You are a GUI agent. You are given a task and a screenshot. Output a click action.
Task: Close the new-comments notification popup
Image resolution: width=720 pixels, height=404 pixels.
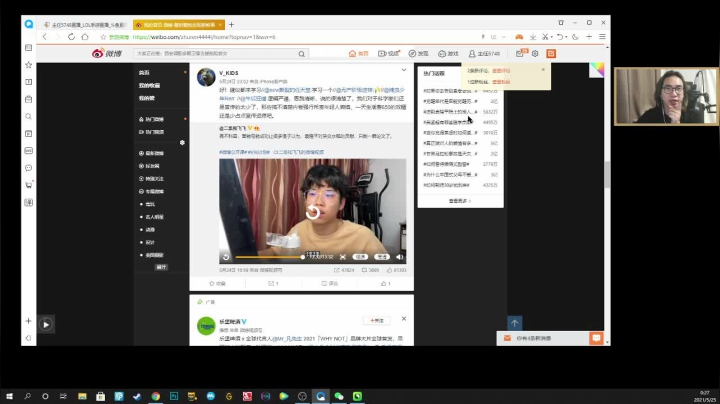[543, 70]
